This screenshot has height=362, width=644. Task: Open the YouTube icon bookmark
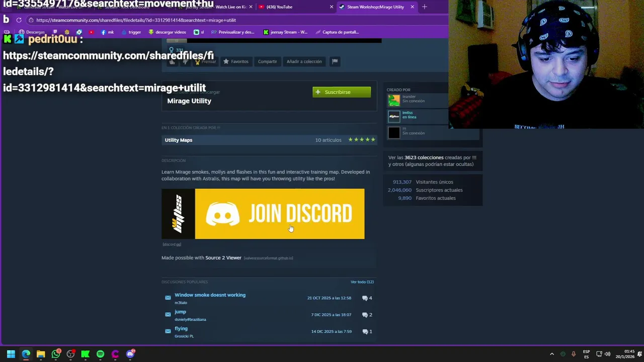click(x=91, y=32)
